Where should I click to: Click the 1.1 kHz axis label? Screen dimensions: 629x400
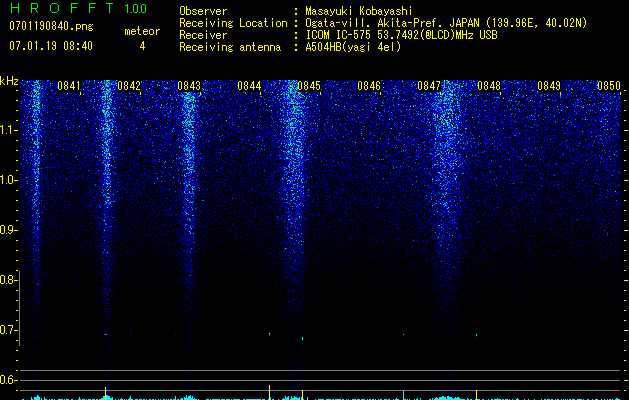coord(9,130)
